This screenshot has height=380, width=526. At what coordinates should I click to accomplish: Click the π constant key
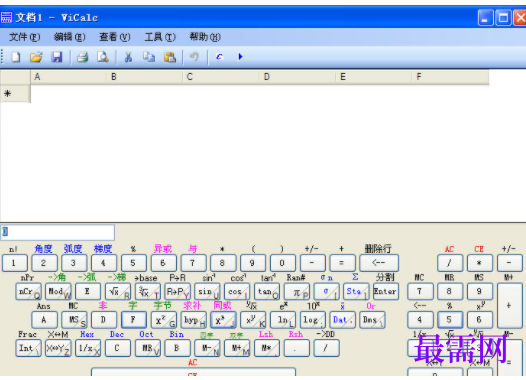click(297, 291)
